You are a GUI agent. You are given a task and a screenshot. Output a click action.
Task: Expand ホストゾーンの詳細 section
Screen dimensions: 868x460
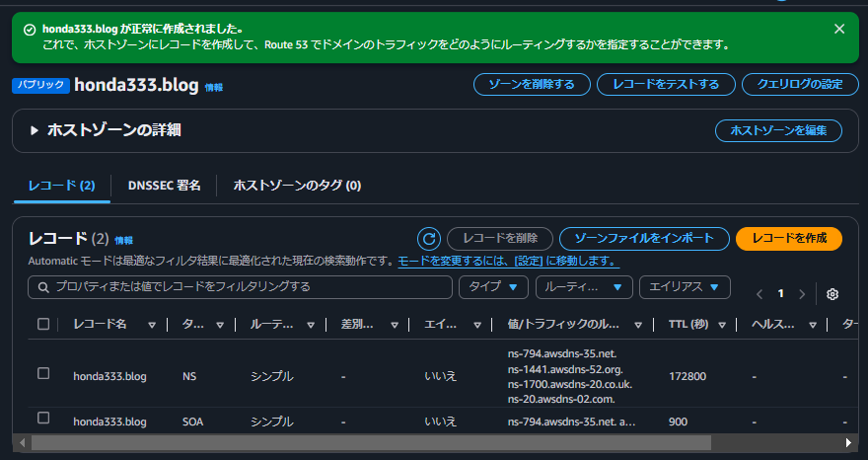click(35, 131)
